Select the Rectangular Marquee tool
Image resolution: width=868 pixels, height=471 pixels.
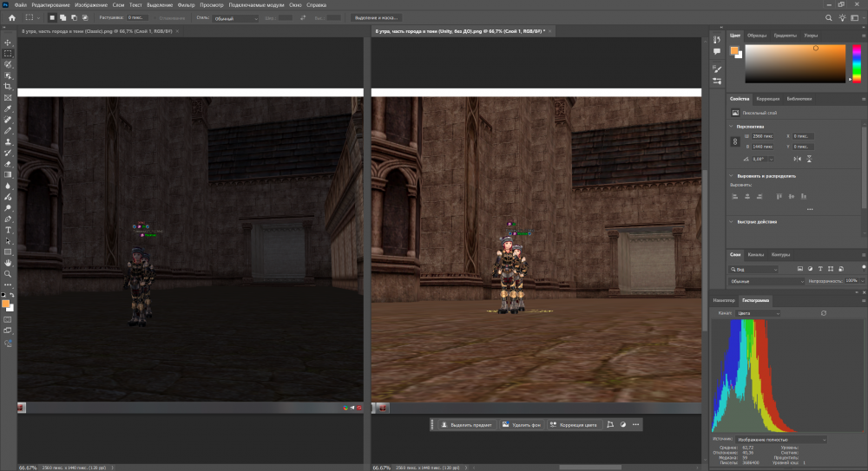[8, 54]
